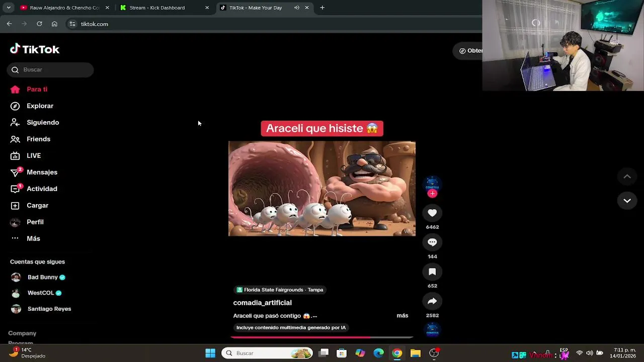Open the Windows Start menu
This screenshot has height=362, width=644.
click(x=210, y=353)
